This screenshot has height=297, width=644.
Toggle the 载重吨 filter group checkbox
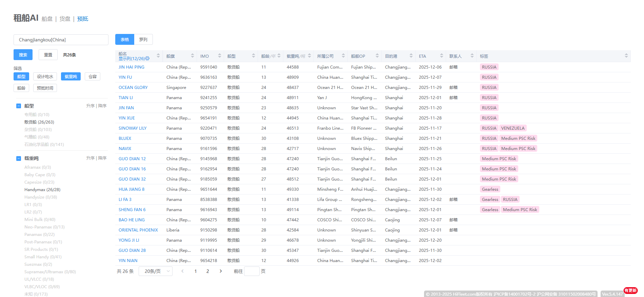tap(19, 159)
